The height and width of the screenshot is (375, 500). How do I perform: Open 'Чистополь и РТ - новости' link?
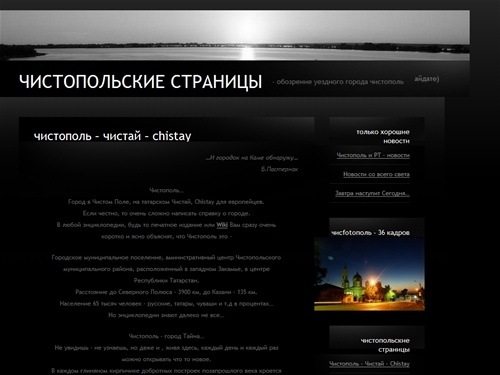tap(373, 155)
